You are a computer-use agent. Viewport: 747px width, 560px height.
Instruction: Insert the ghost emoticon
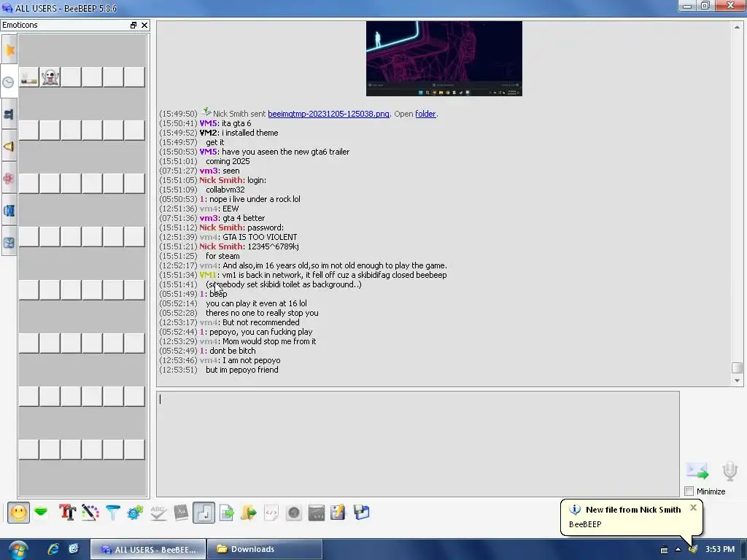pyautogui.click(x=50, y=77)
